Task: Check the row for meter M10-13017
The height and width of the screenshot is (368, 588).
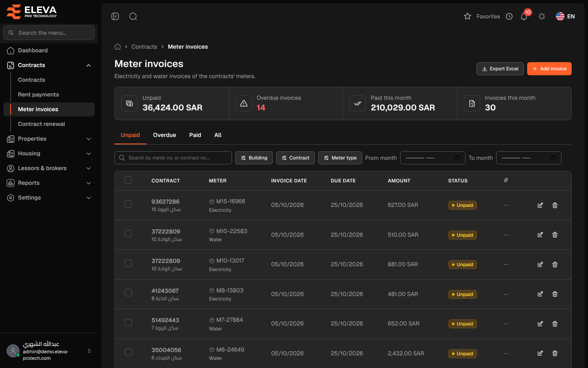Action: point(128,263)
